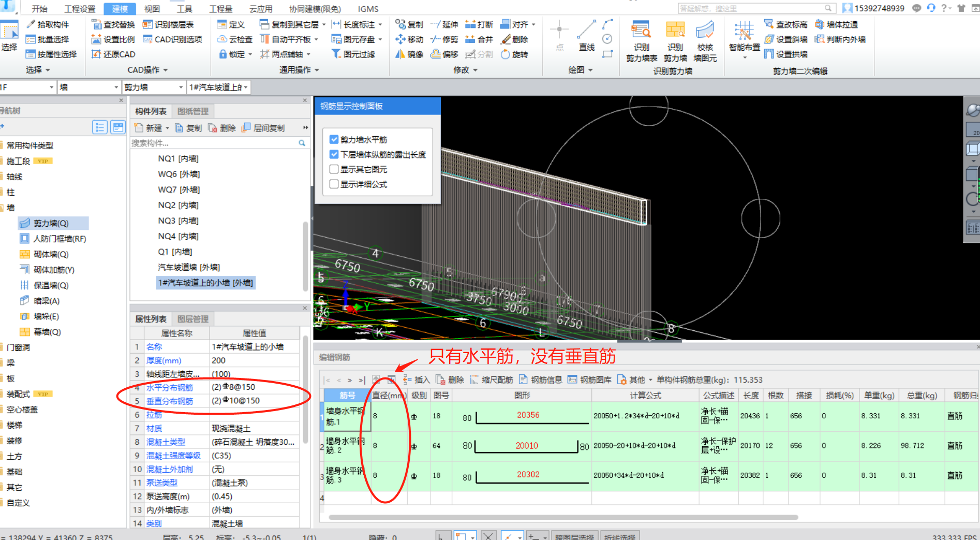The width and height of the screenshot is (980, 540).
Task: Click 还原CAD restore icon
Action: coord(96,54)
